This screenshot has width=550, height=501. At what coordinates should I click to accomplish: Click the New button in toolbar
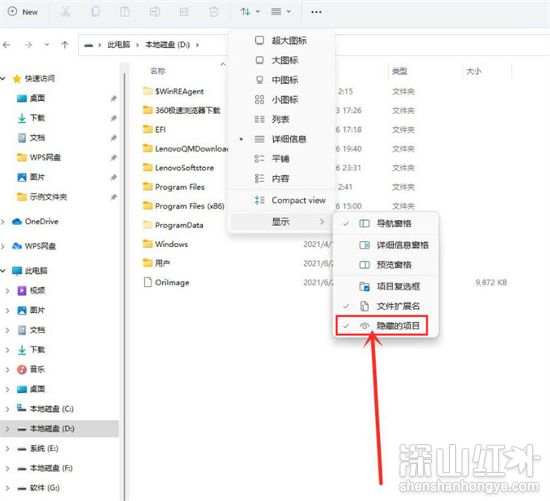[x=23, y=12]
